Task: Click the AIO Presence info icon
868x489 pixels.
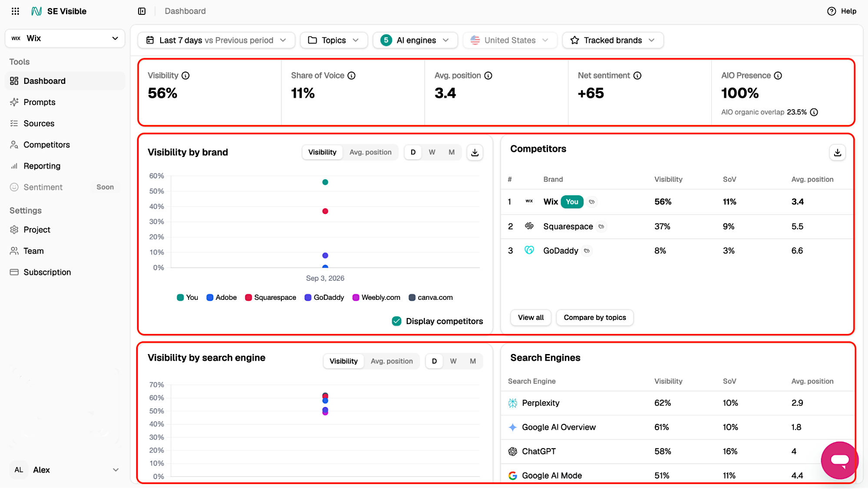Action: (x=778, y=75)
